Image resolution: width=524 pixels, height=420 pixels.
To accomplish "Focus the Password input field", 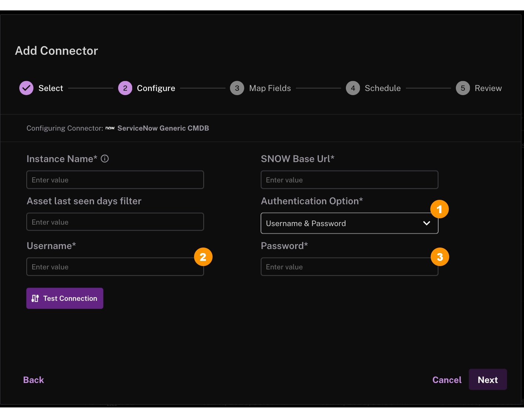I will pos(350,267).
